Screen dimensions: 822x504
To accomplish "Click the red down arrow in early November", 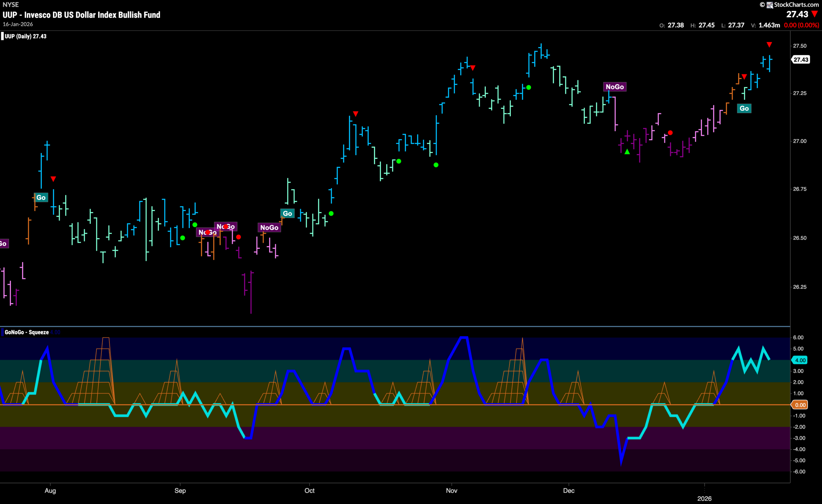I will point(473,68).
